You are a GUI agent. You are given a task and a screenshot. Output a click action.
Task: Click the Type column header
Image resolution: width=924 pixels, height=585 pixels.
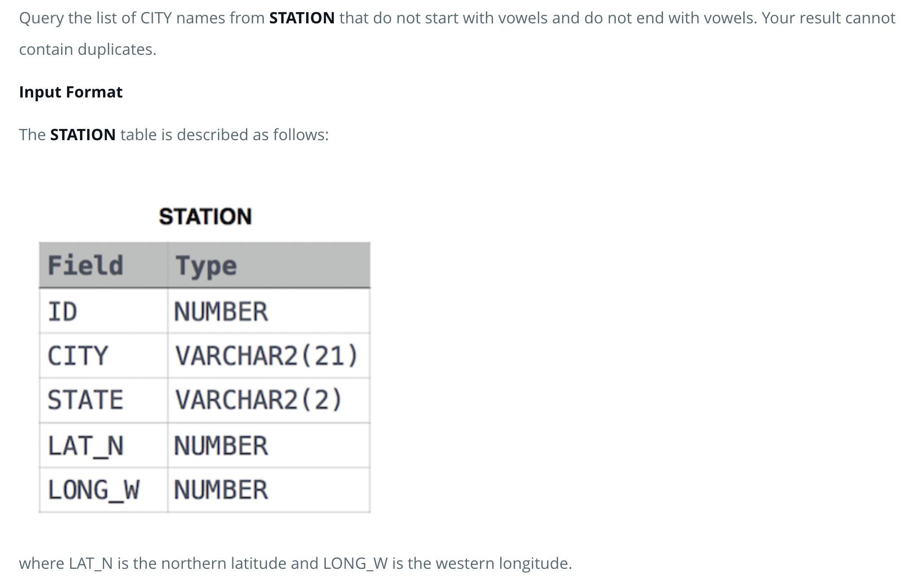tap(269, 265)
